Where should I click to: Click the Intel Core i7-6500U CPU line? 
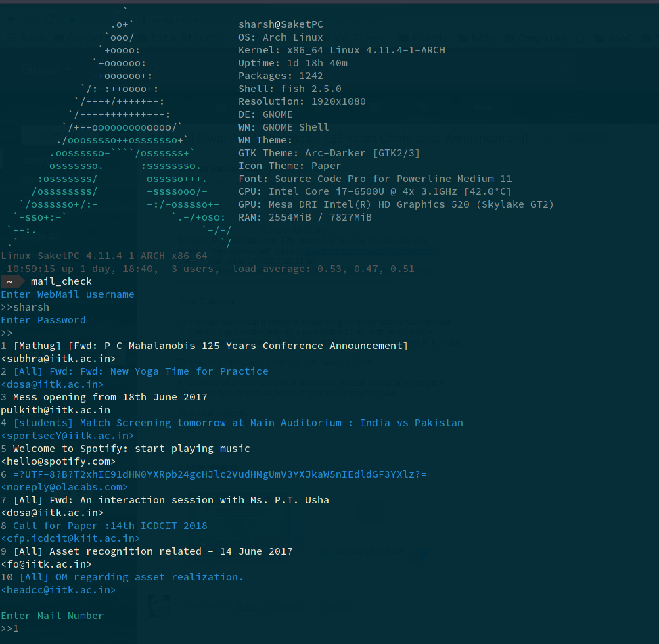coord(375,191)
